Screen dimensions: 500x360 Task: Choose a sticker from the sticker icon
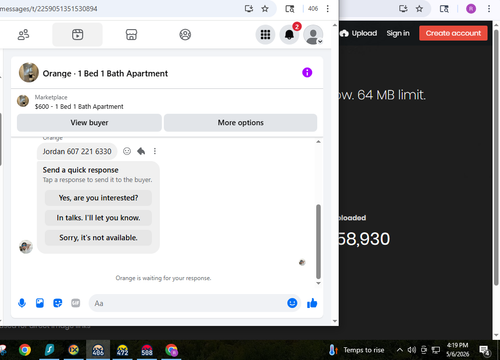click(58, 303)
